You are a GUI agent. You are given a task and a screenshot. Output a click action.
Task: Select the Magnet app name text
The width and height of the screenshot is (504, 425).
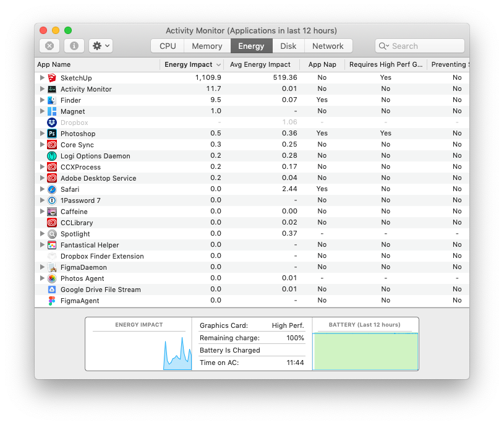(72, 111)
